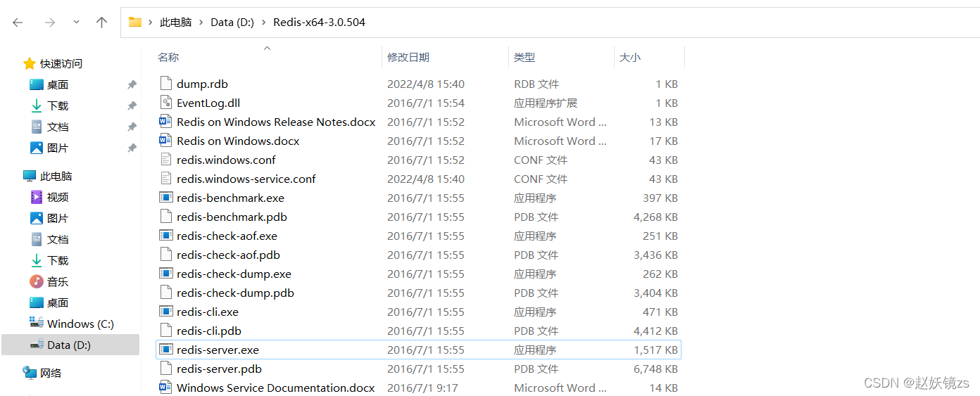This screenshot has height=396, width=980.
Task: Click the Music icon in sidebar
Action: pyautogui.click(x=37, y=281)
